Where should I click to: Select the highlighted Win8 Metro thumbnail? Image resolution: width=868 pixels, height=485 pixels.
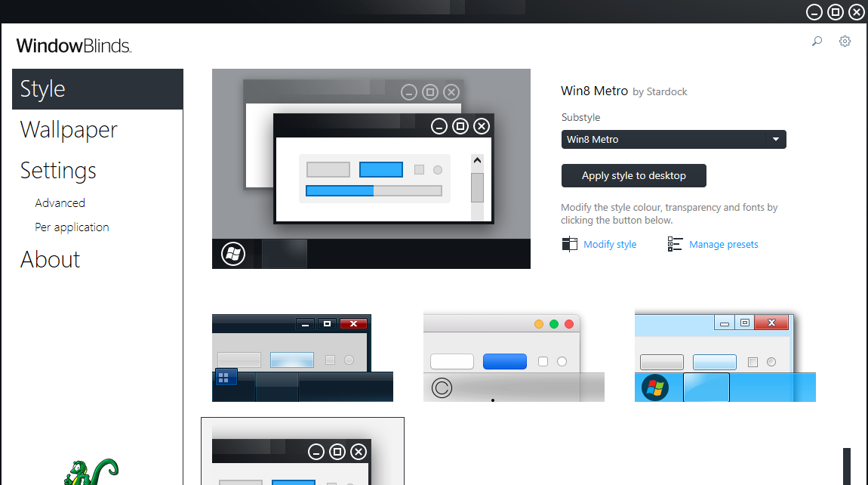302,451
